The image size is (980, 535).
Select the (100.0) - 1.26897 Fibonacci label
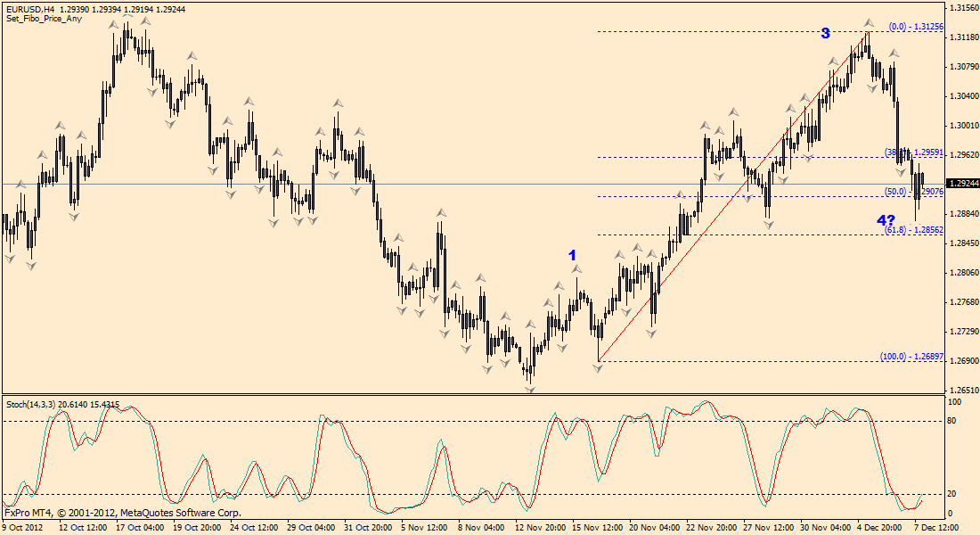click(912, 357)
